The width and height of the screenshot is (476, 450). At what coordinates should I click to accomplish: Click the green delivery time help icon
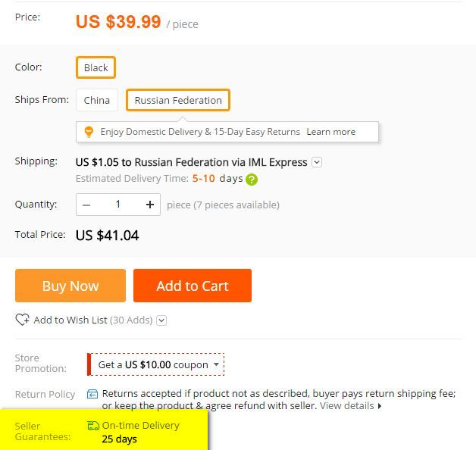pos(252,180)
